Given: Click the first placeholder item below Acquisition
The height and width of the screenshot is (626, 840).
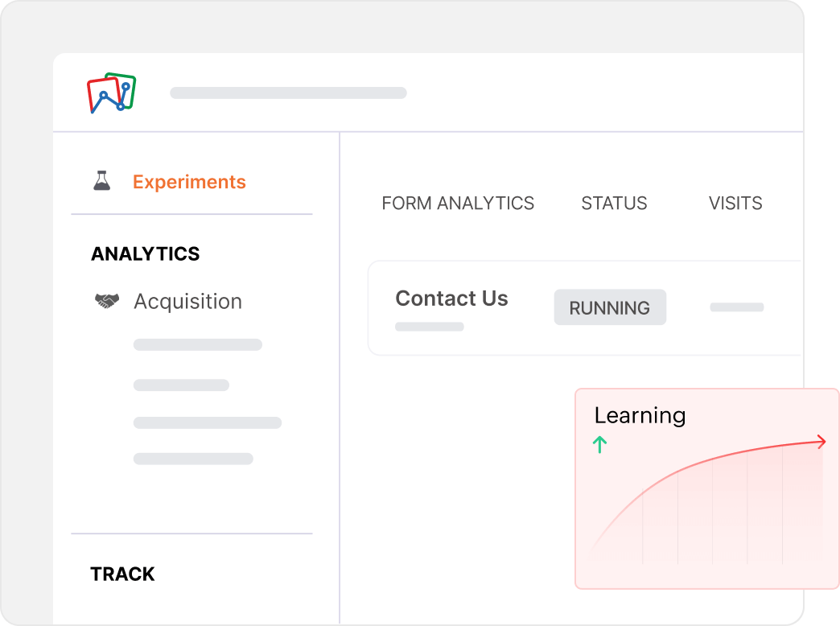Looking at the screenshot, I should click(x=198, y=345).
